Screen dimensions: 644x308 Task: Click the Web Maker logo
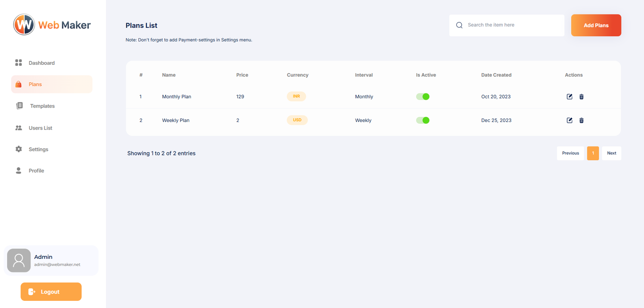point(52,25)
